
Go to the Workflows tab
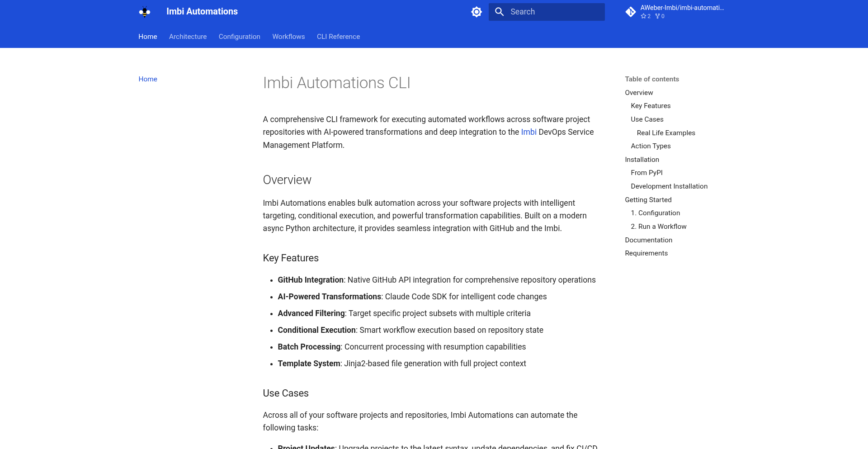(x=288, y=37)
